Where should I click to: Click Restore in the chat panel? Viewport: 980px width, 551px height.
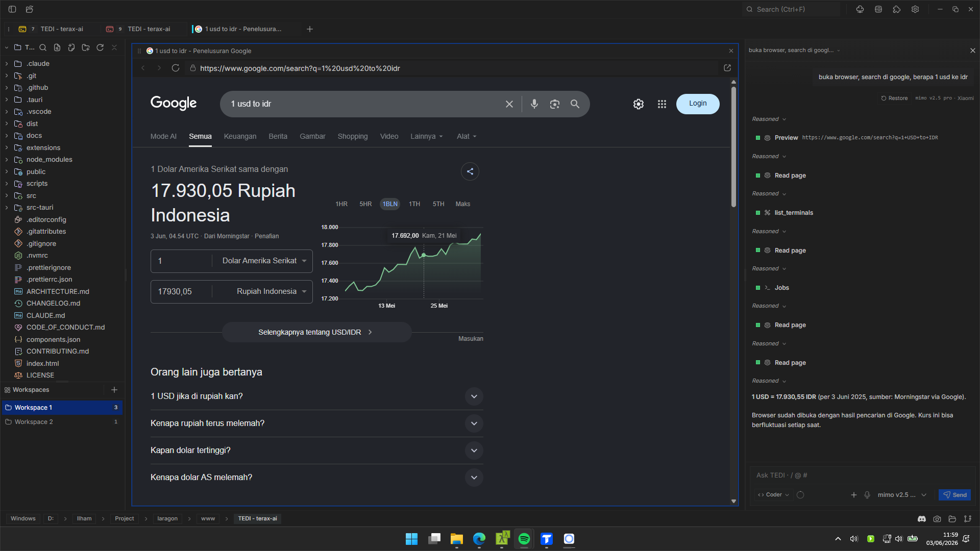894,98
